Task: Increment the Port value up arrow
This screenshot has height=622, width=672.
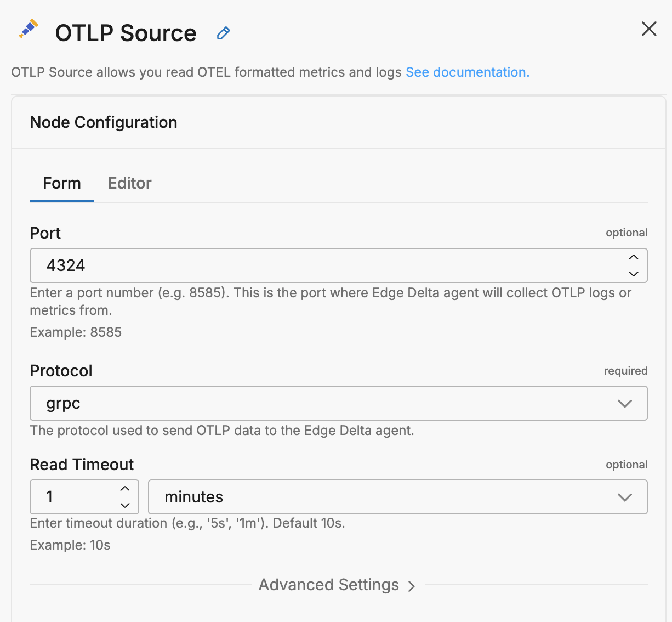Action: pos(634,257)
